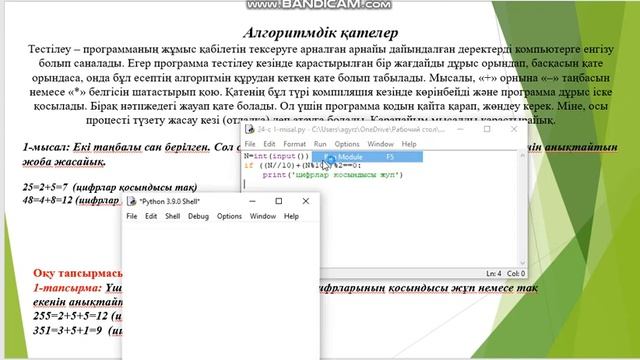
Task: Click the red 'Оқу тапсырмасы' heading
Action: click(78, 273)
